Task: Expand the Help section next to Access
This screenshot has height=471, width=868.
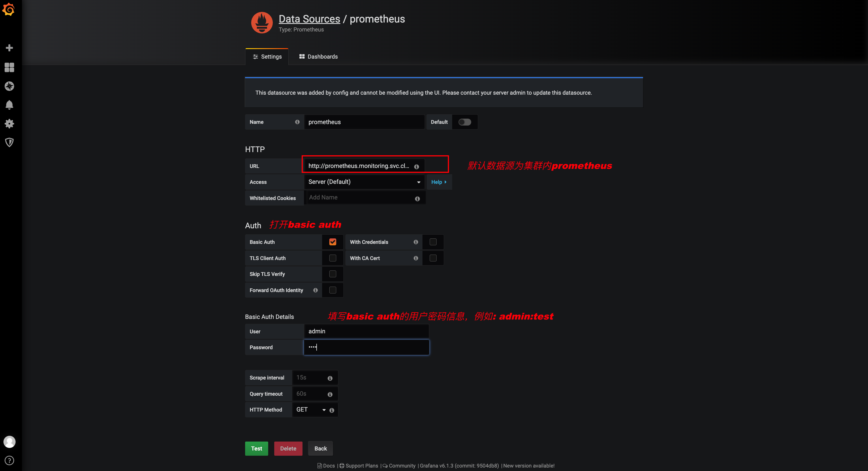Action: tap(439, 182)
